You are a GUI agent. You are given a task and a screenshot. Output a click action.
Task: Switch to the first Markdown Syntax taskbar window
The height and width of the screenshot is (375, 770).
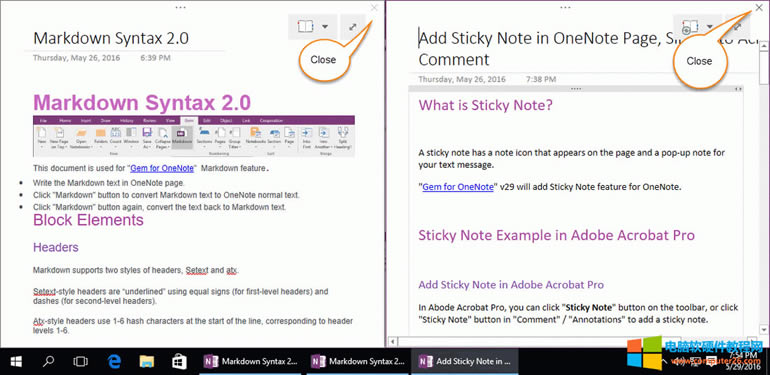point(251,362)
